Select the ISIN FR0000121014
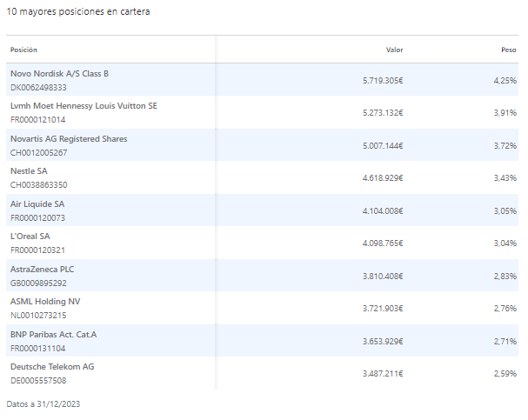 [37, 119]
